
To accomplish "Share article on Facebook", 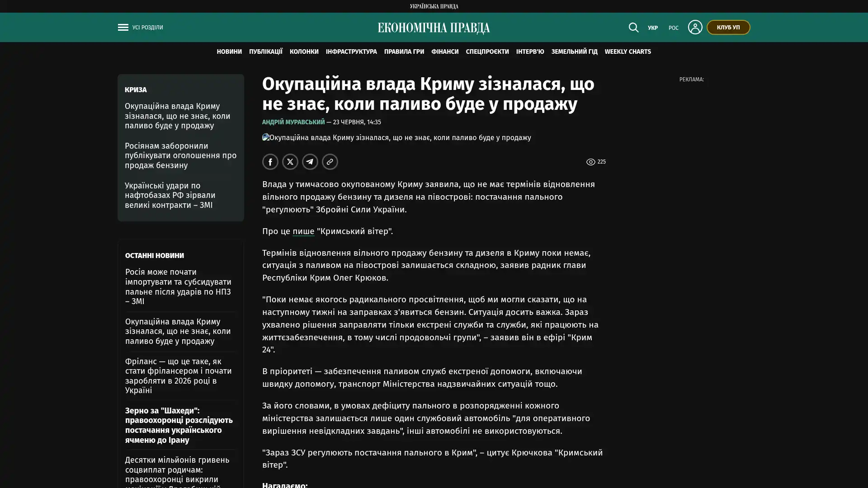I will 270,162.
